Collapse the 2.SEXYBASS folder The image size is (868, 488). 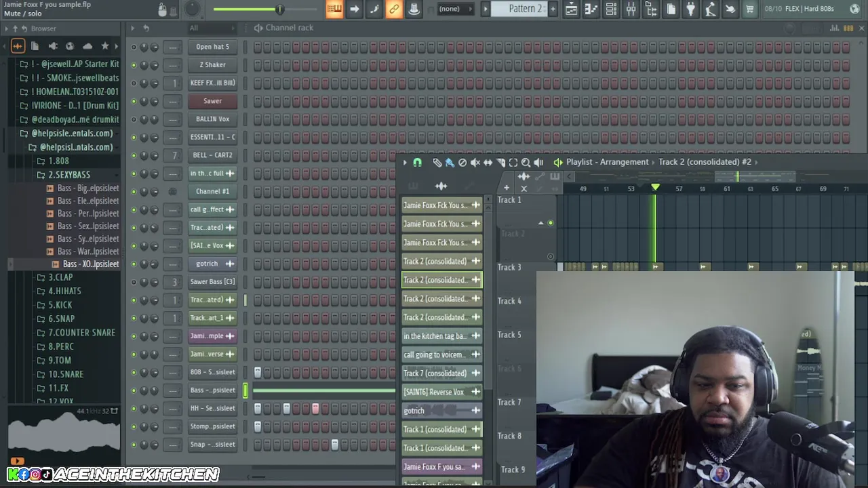[x=68, y=175]
